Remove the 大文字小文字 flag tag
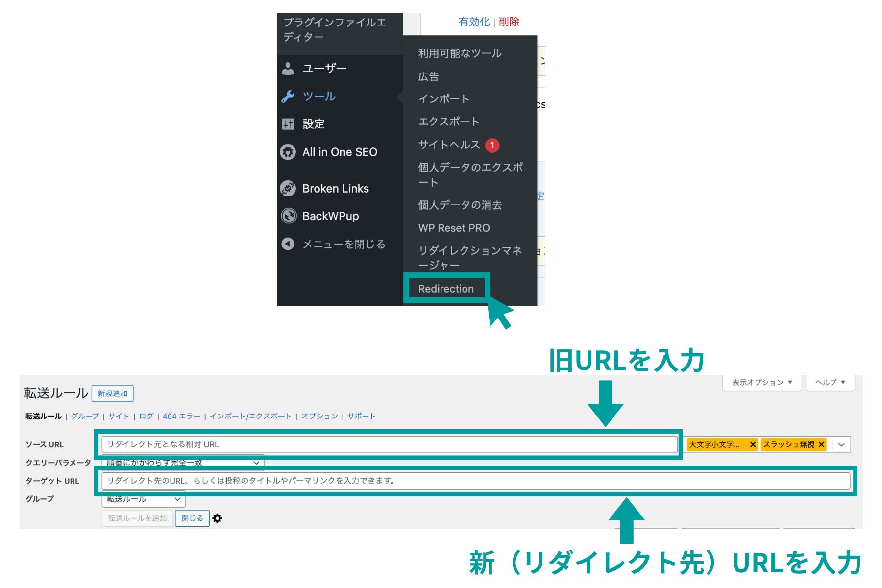882x588 pixels. [753, 444]
